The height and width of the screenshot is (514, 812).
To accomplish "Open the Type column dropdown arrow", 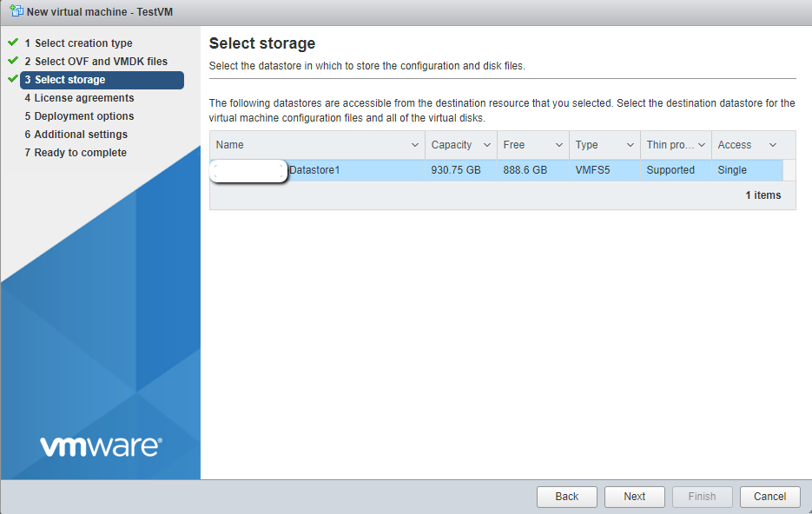I will 630,145.
